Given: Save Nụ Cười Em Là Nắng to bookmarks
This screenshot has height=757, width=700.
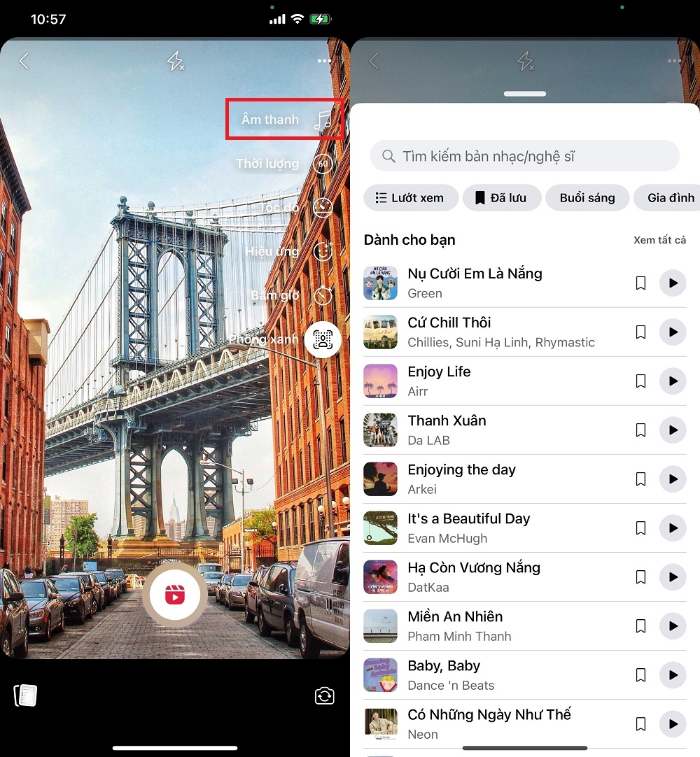Looking at the screenshot, I should [640, 283].
